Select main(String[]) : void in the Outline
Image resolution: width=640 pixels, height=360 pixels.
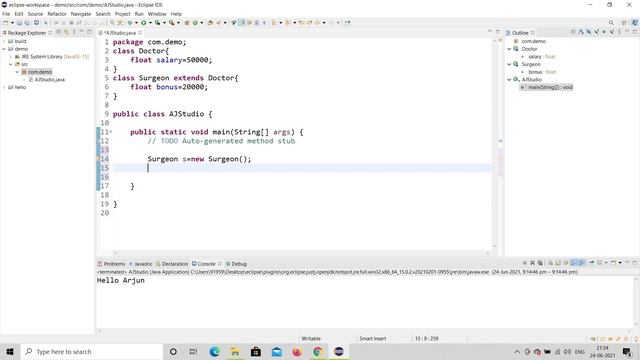coord(547,87)
